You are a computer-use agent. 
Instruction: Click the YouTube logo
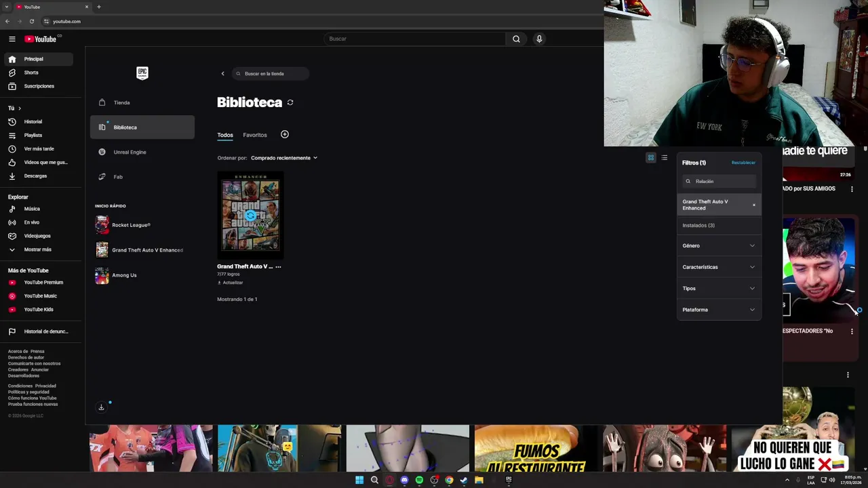click(x=41, y=39)
